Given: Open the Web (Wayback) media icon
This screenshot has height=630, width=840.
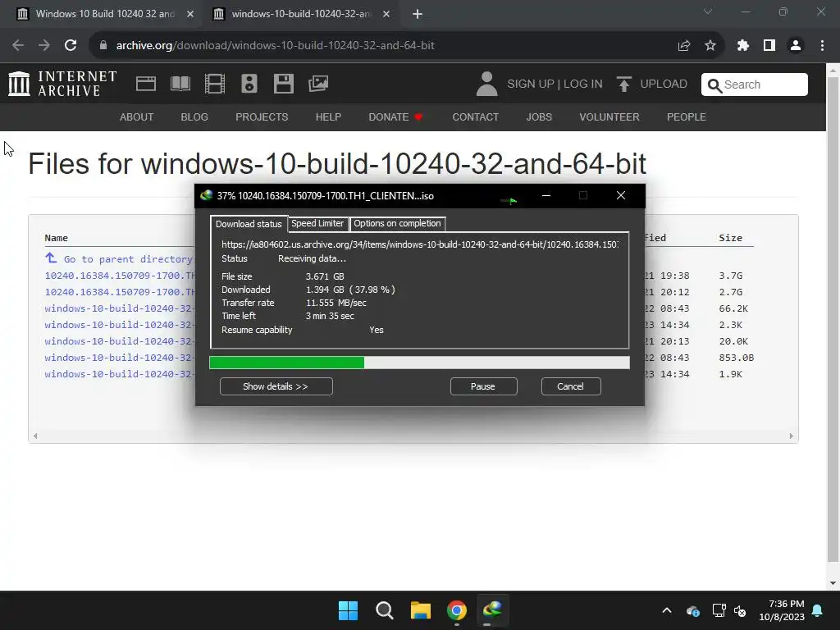Looking at the screenshot, I should click(146, 84).
